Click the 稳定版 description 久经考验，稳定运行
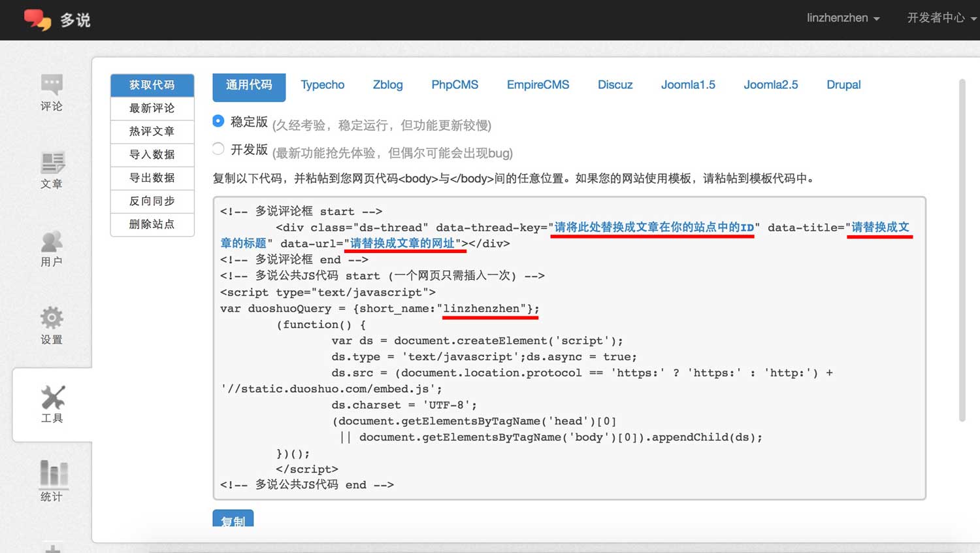Screen dimensions: 980x553 382,125
